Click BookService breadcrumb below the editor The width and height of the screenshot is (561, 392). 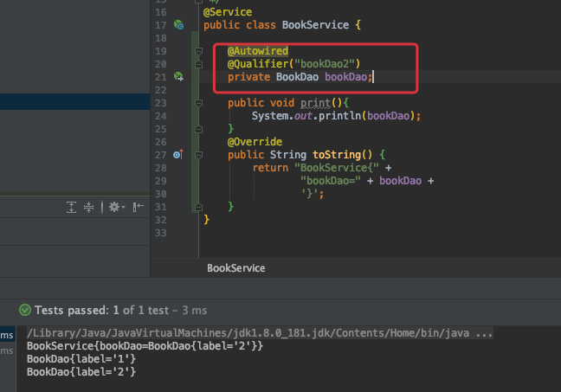(x=236, y=268)
